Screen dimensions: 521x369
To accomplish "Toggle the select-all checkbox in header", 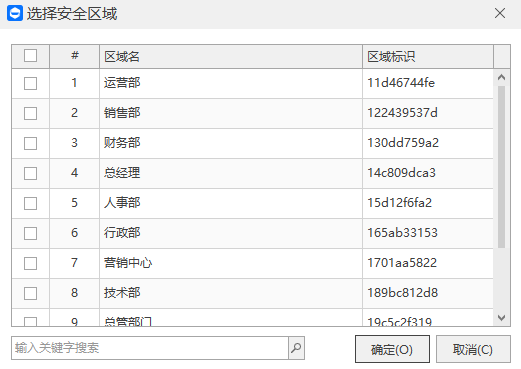I will point(30,56).
